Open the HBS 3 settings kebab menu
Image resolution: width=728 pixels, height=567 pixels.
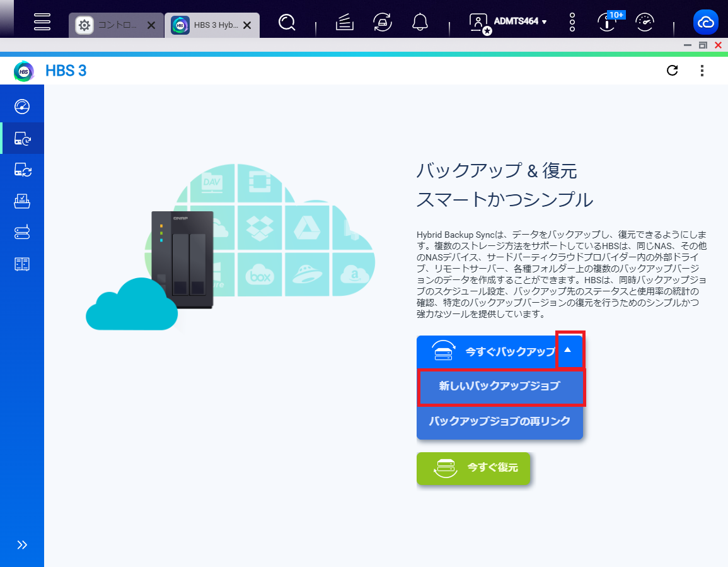coord(702,70)
